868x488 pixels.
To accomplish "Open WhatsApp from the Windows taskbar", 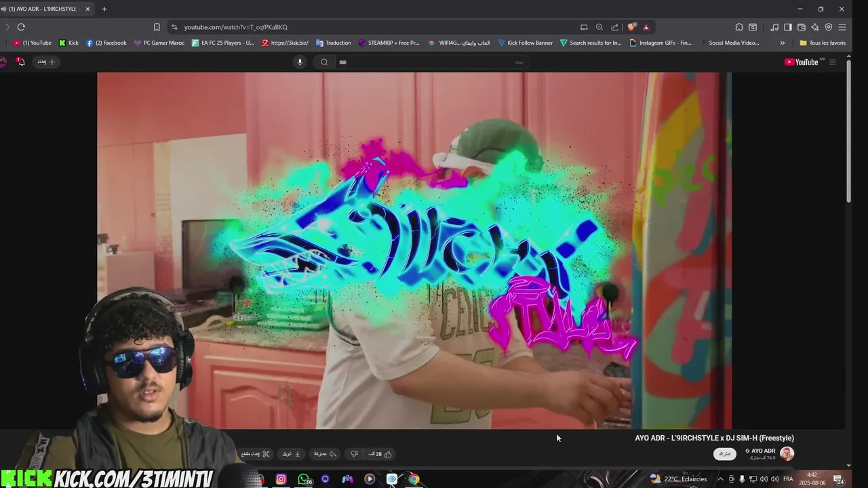I will (304, 479).
